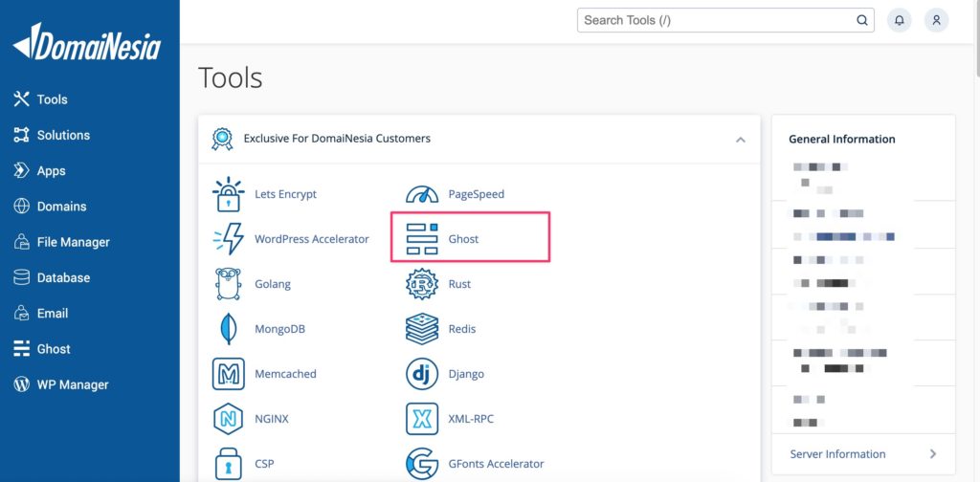980x482 pixels.
Task: Open the Lets Encrypt padlock icon
Action: click(228, 194)
